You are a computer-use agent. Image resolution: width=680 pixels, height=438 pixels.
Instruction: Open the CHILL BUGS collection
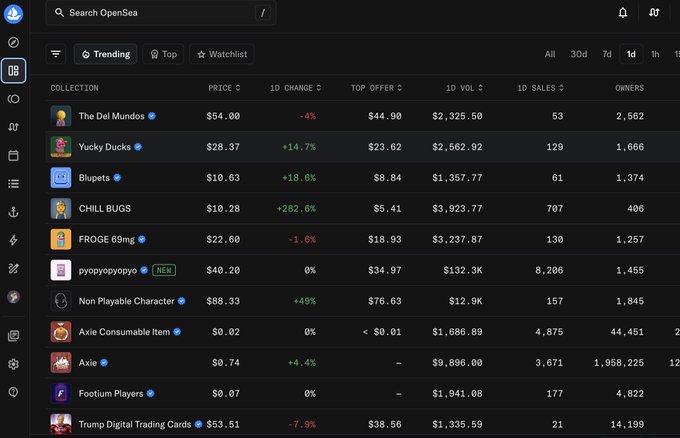(105, 209)
